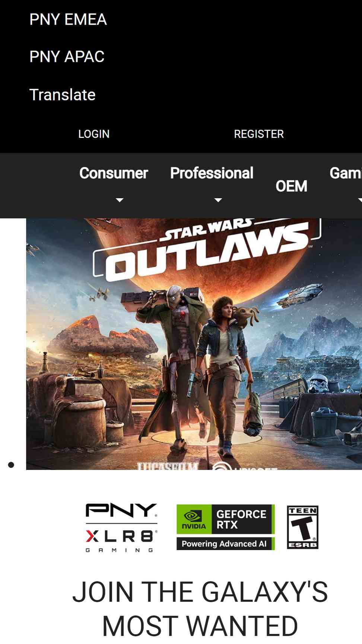The width and height of the screenshot is (362, 644).
Task: Select the carousel slide bullet dot
Action: [11, 465]
